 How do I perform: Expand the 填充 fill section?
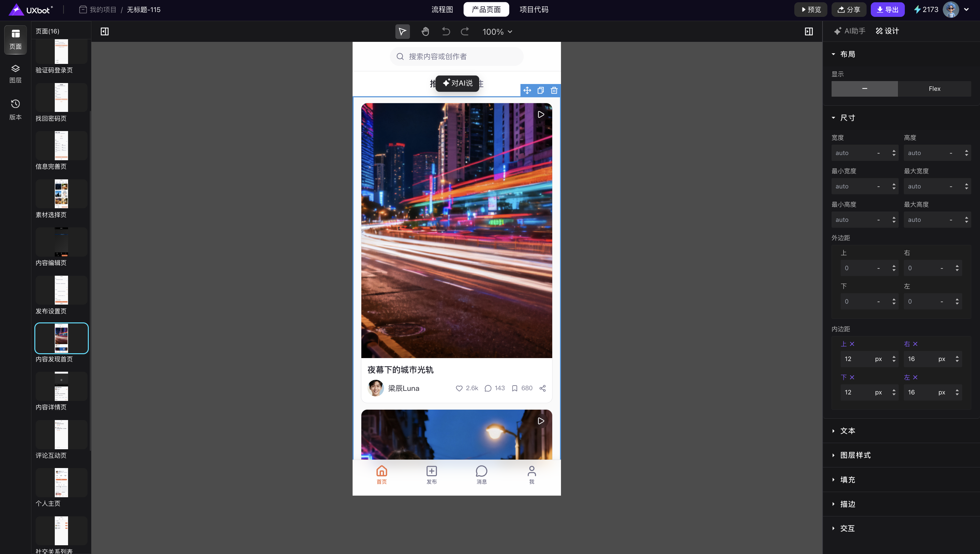click(847, 479)
